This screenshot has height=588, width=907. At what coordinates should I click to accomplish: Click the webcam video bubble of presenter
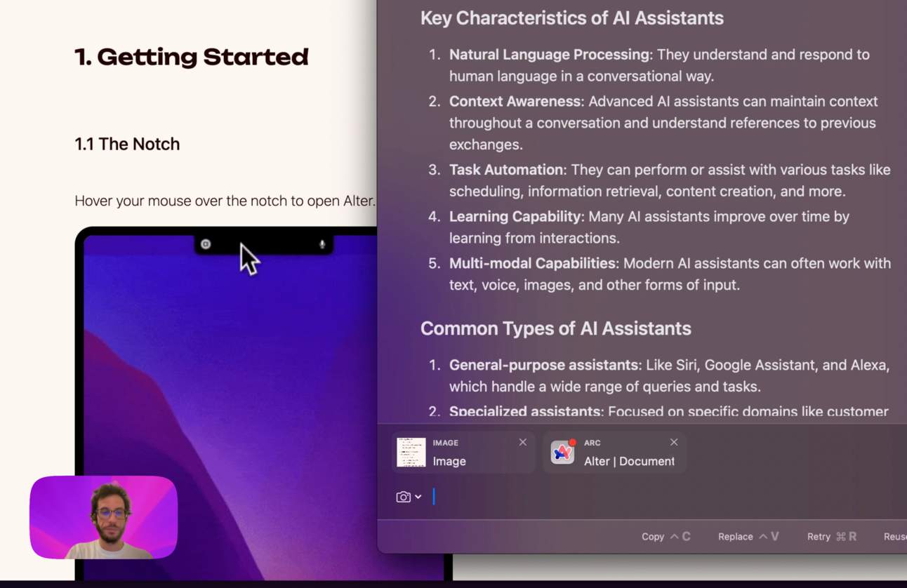coord(103,517)
